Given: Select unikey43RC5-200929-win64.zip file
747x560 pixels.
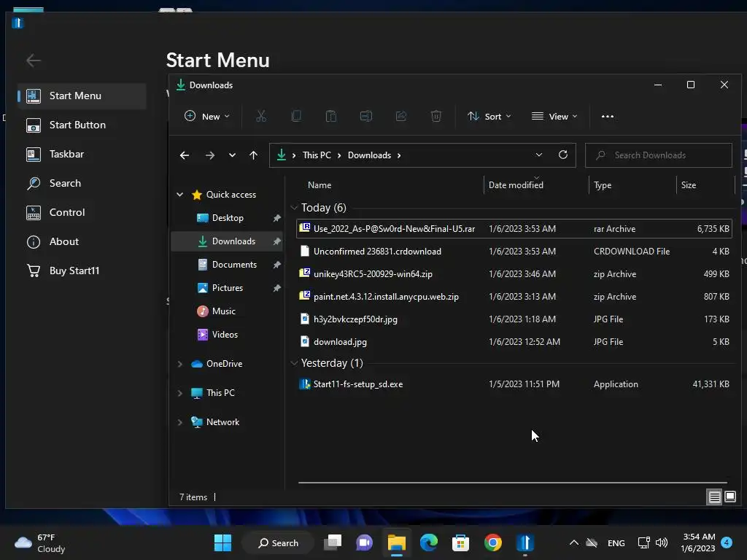Looking at the screenshot, I should (x=514, y=274).
